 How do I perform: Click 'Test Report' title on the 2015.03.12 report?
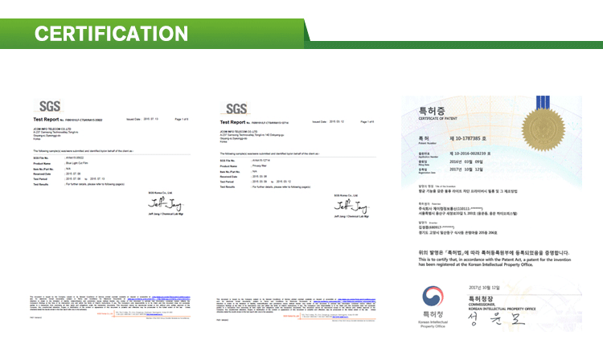click(232, 122)
